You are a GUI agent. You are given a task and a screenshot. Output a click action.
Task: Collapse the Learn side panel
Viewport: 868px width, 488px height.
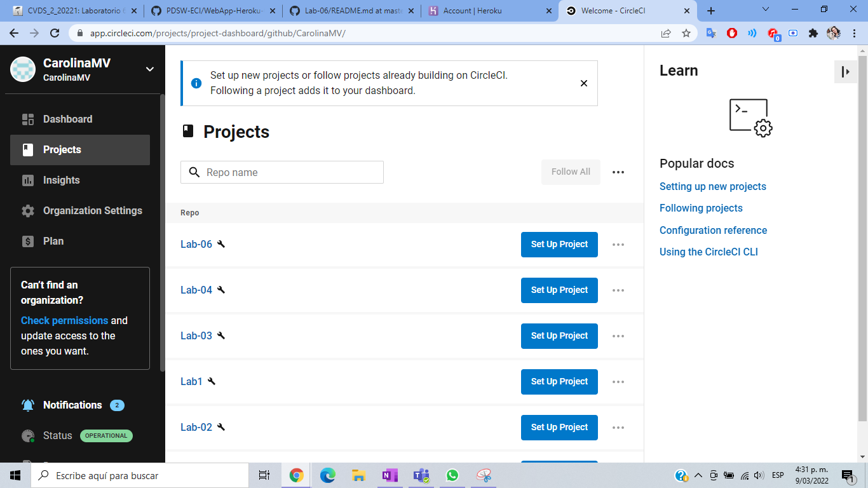pos(846,72)
